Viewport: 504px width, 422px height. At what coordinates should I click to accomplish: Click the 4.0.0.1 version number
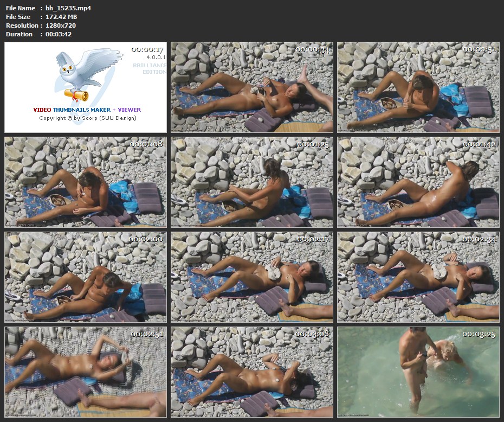[156, 57]
